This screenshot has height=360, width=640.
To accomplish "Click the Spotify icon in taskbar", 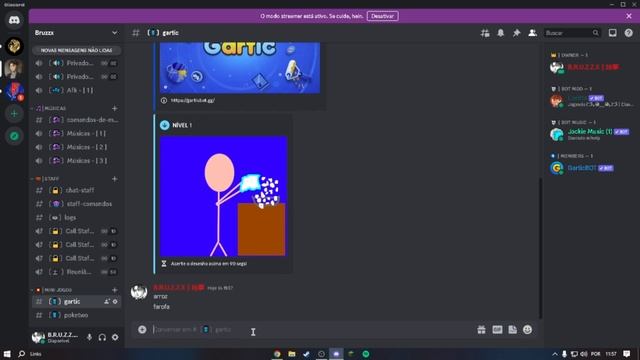I will tap(366, 354).
